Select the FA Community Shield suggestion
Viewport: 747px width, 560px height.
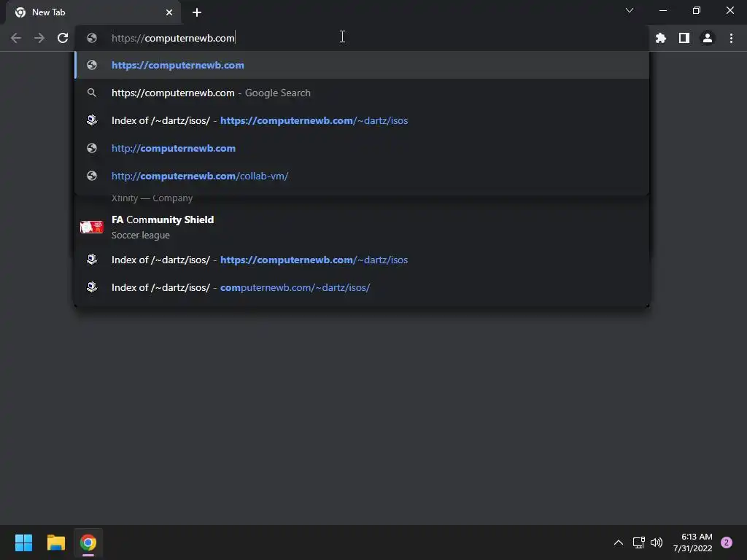coord(362,227)
